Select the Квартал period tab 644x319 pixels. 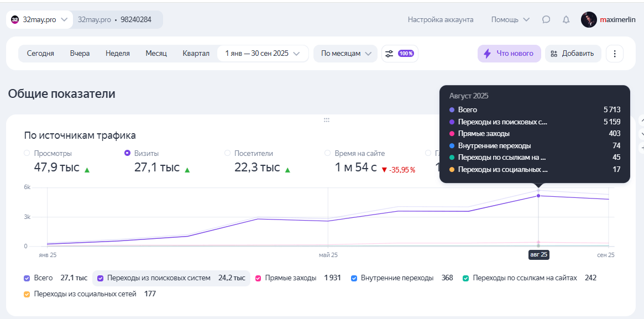(x=196, y=54)
